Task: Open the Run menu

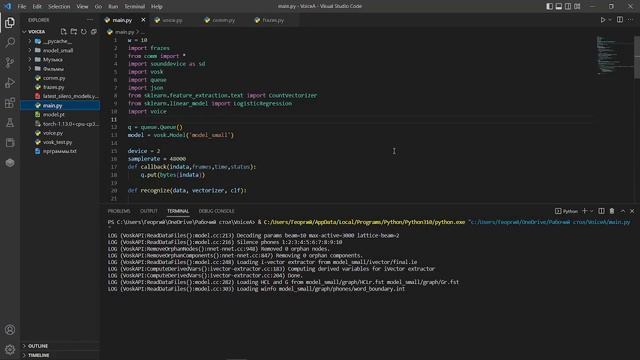Action: click(x=113, y=7)
